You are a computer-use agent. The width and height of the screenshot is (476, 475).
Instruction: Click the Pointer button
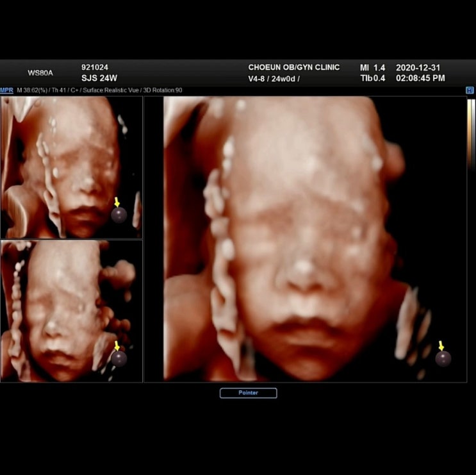click(x=249, y=393)
